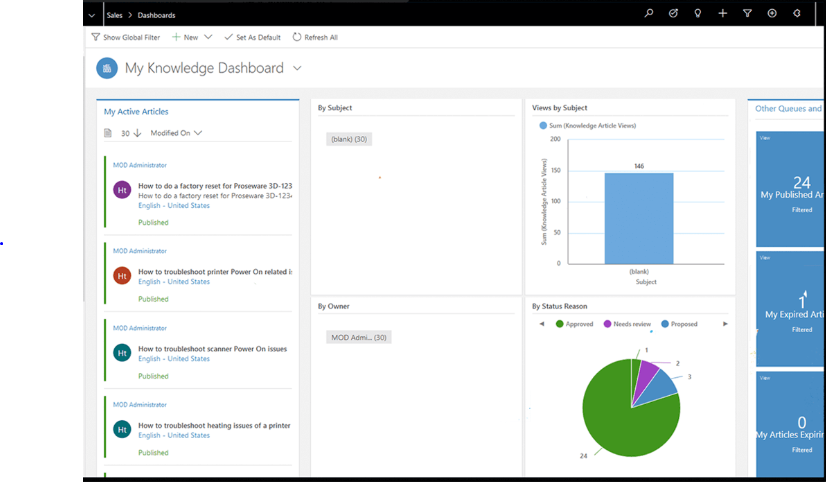Click the task flow circle-check icon
Viewport: 826px width, 482px height.
(x=673, y=13)
